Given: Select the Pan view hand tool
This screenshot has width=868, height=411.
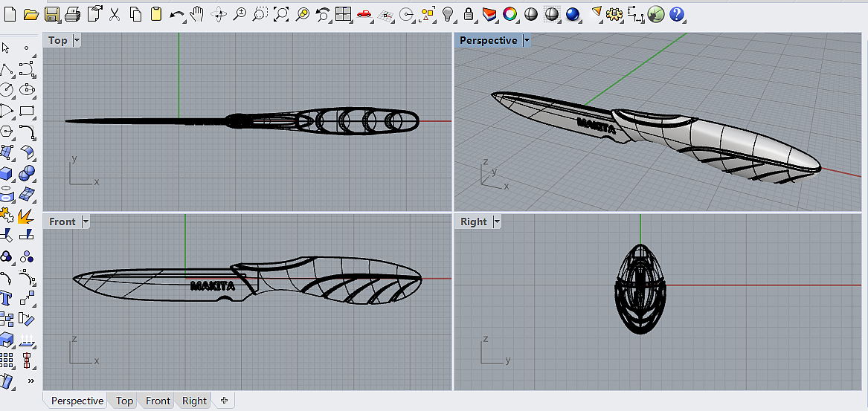Looking at the screenshot, I should pyautogui.click(x=197, y=13).
